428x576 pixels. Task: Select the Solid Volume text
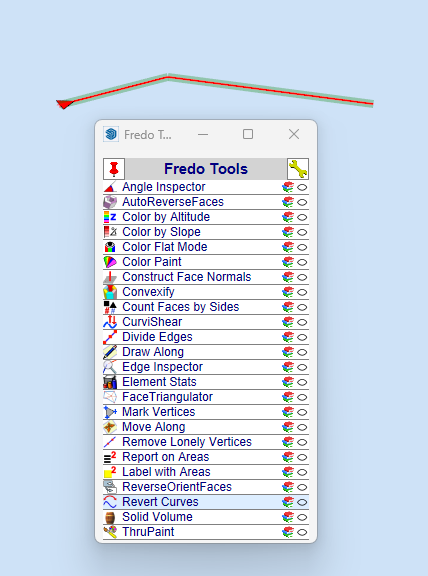pyautogui.click(x=157, y=516)
